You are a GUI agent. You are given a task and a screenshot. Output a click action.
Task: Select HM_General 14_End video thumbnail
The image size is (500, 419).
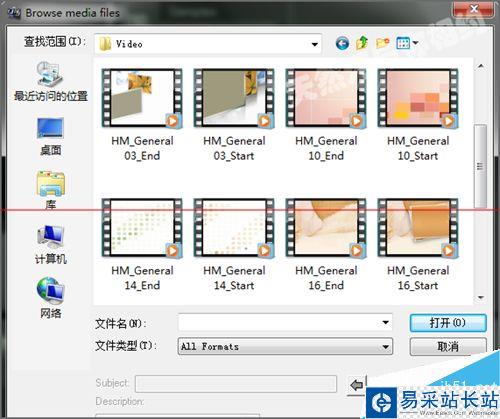pos(142,228)
